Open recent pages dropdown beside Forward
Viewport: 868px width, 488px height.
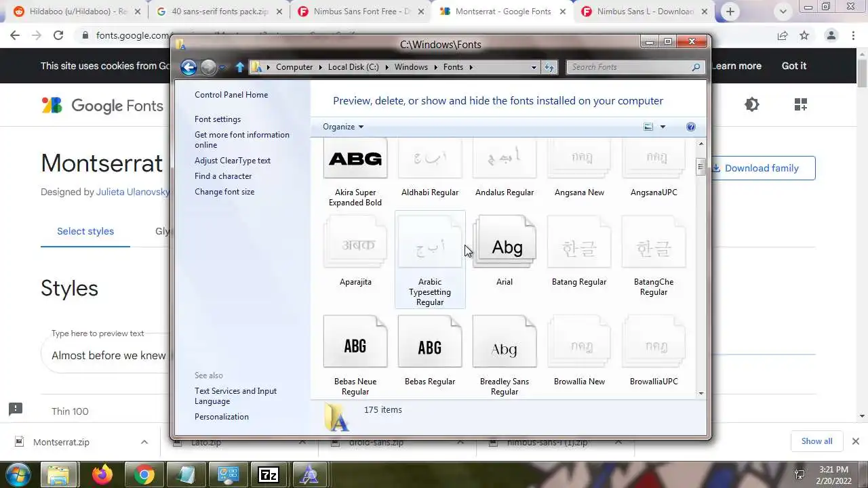[x=222, y=67]
